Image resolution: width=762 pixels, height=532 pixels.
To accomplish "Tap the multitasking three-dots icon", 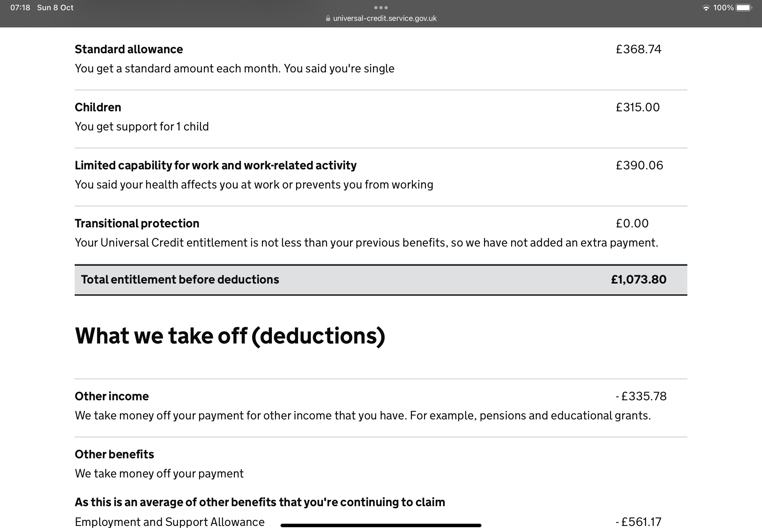I will (x=381, y=7).
